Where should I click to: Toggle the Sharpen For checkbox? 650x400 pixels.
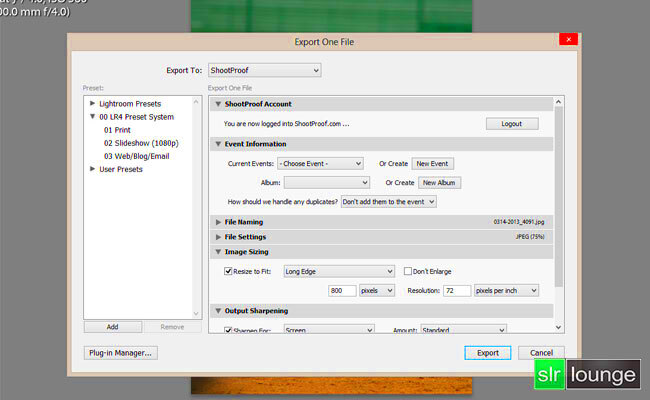pyautogui.click(x=228, y=330)
